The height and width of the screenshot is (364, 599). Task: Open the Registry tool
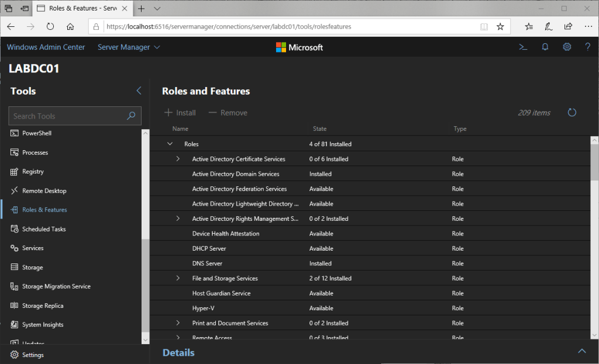coord(33,172)
